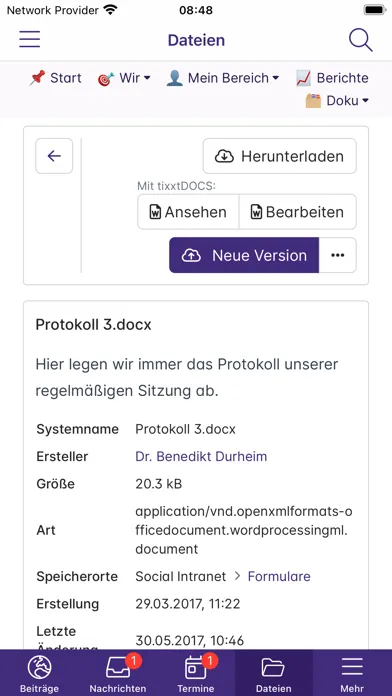This screenshot has height=696, width=392.
Task: Select the Dateien folder tab
Action: pos(274,674)
